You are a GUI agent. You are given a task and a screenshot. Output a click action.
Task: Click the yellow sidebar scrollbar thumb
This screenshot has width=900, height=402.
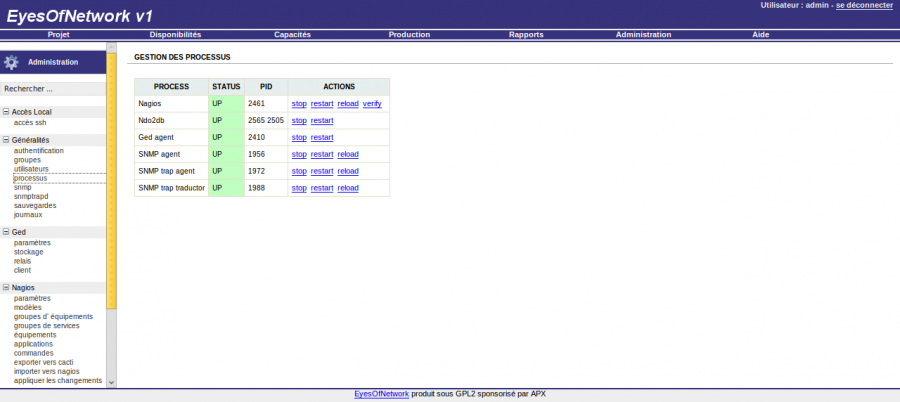pos(111,180)
